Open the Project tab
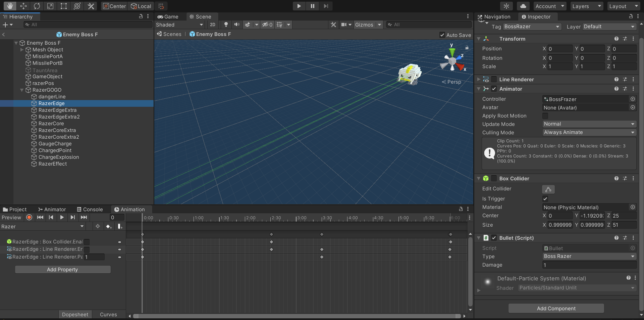The image size is (644, 320). (15, 209)
